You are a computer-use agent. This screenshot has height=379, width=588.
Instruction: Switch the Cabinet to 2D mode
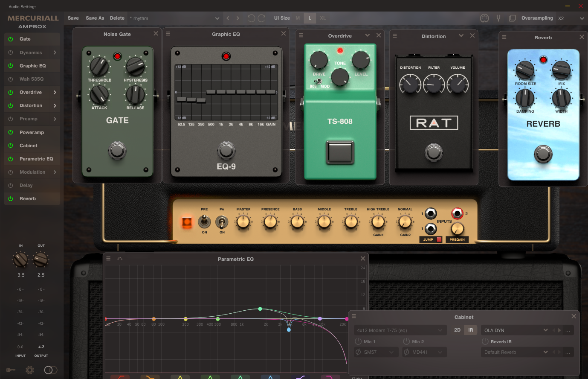(457, 330)
